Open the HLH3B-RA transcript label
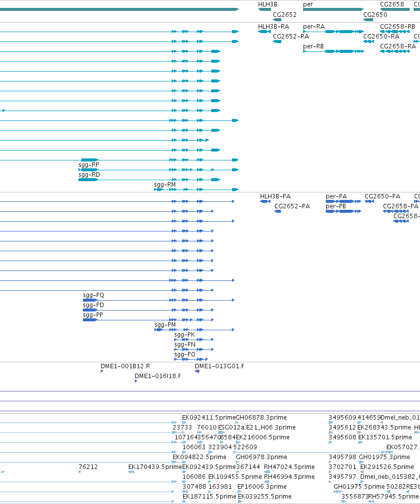Screen dimensions: 420x504 273,27
